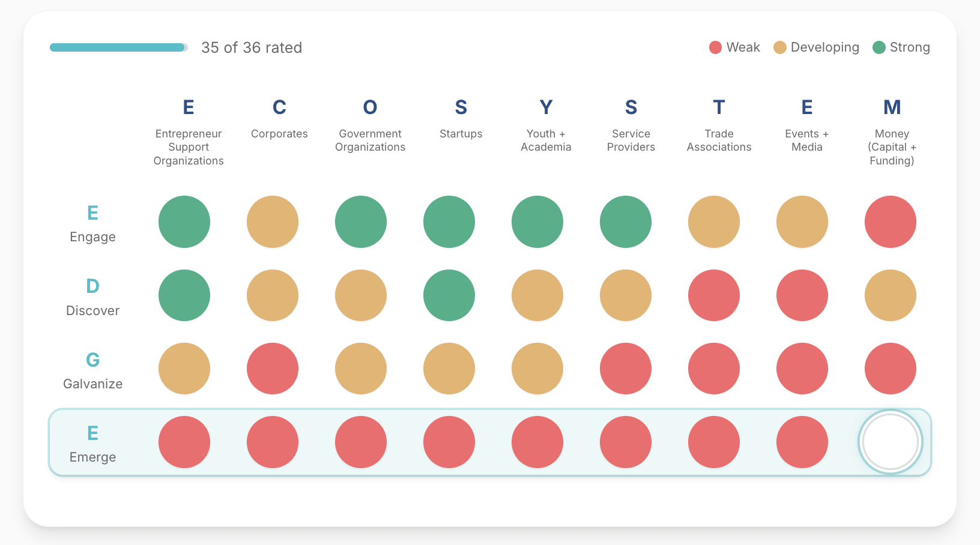Image resolution: width=980 pixels, height=545 pixels.
Task: Click the Engage Service Providers green dot
Action: (x=626, y=221)
